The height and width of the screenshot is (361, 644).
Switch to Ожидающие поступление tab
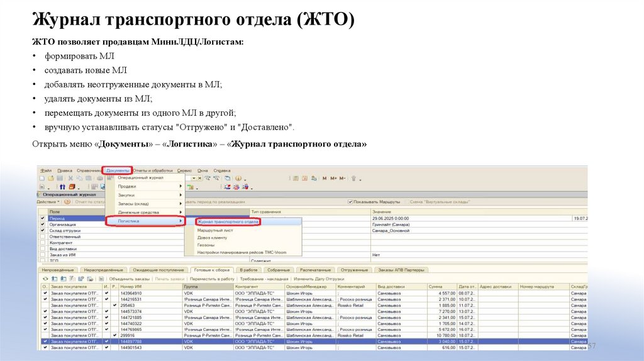point(158,270)
